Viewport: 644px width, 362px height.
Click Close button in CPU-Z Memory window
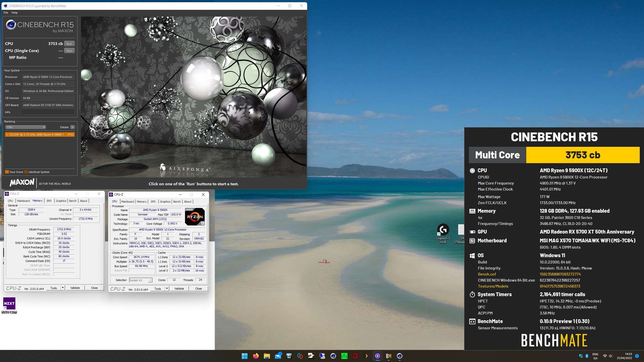pos(94,288)
